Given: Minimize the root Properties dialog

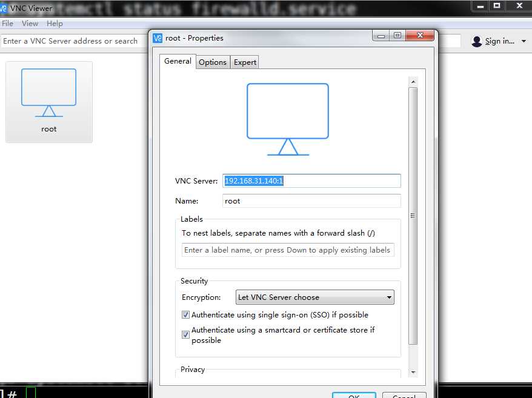Looking at the screenshot, I should (381, 36).
